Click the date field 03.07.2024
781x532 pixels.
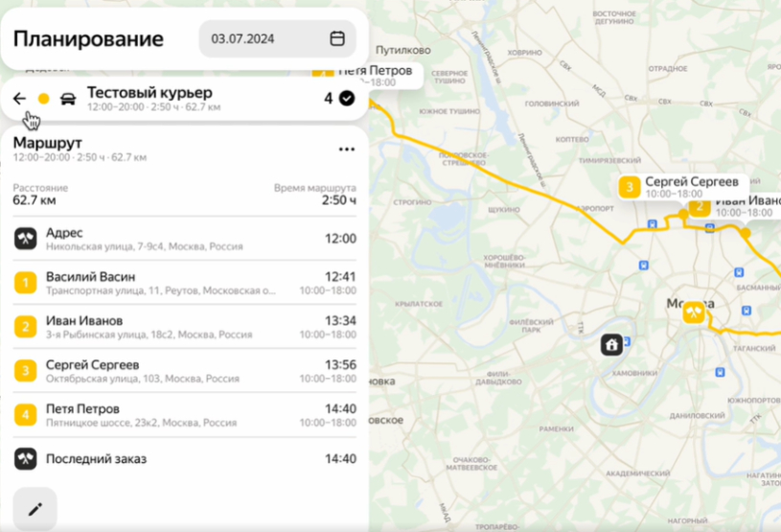[278, 39]
